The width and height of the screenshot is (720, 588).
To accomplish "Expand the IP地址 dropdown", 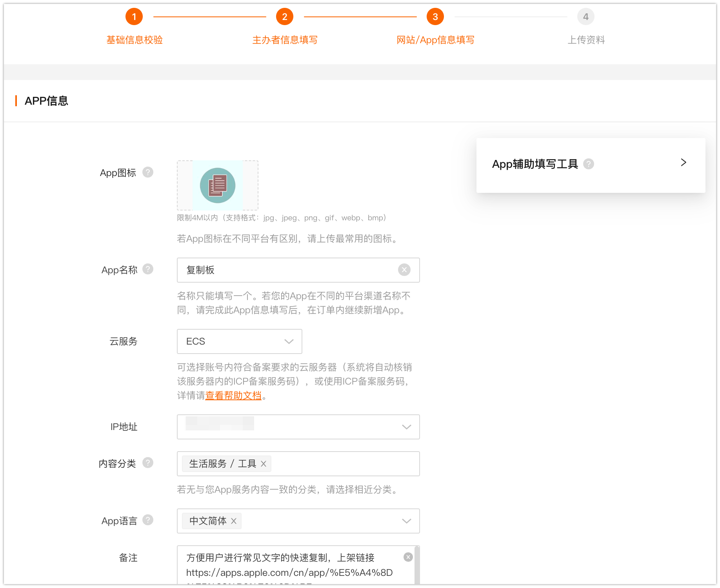I will (406, 427).
